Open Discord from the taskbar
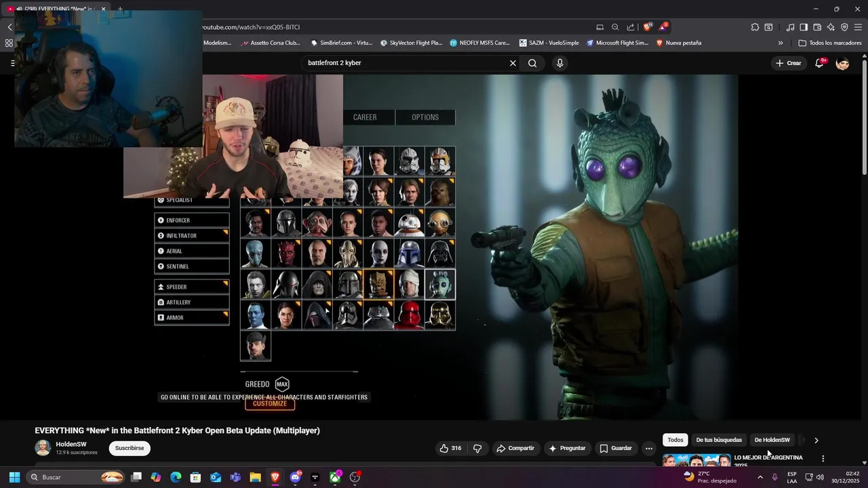 pyautogui.click(x=295, y=477)
